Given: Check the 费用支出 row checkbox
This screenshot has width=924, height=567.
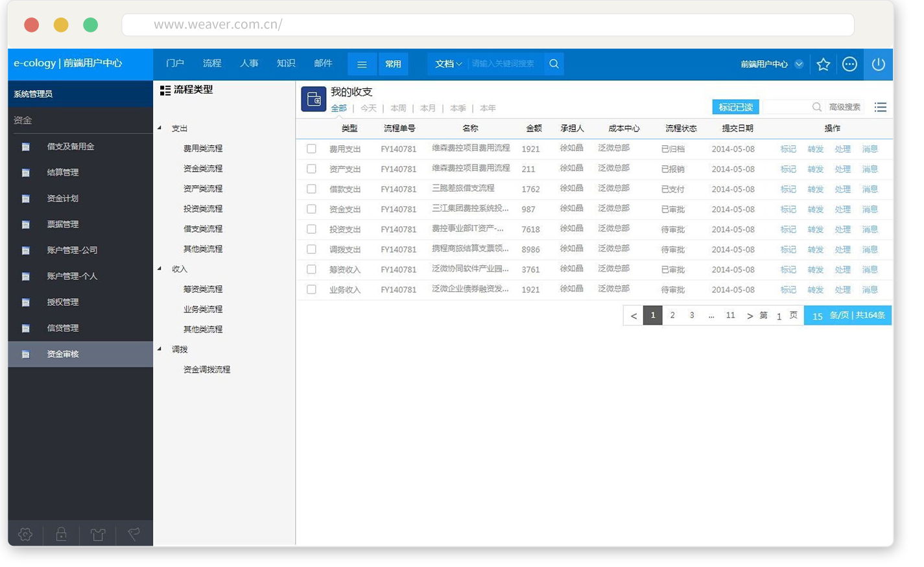Looking at the screenshot, I should 311,148.
